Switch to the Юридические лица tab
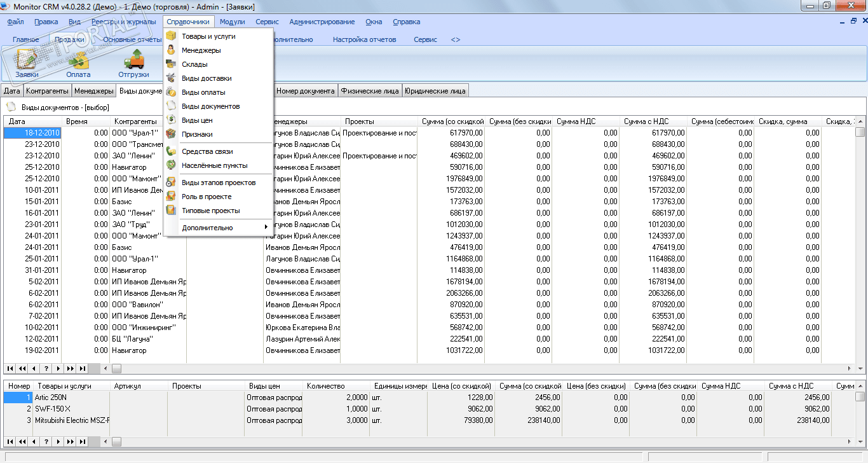Screen dimensions: 868x463 tap(435, 91)
